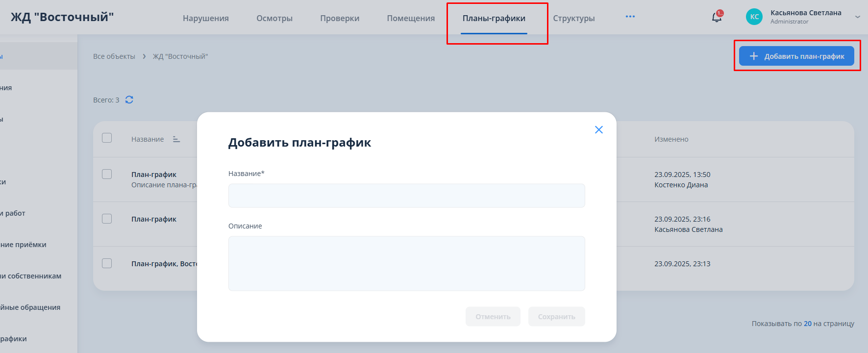Open the Нарушения tab
Screen dimensions: 868x353
pos(206,18)
